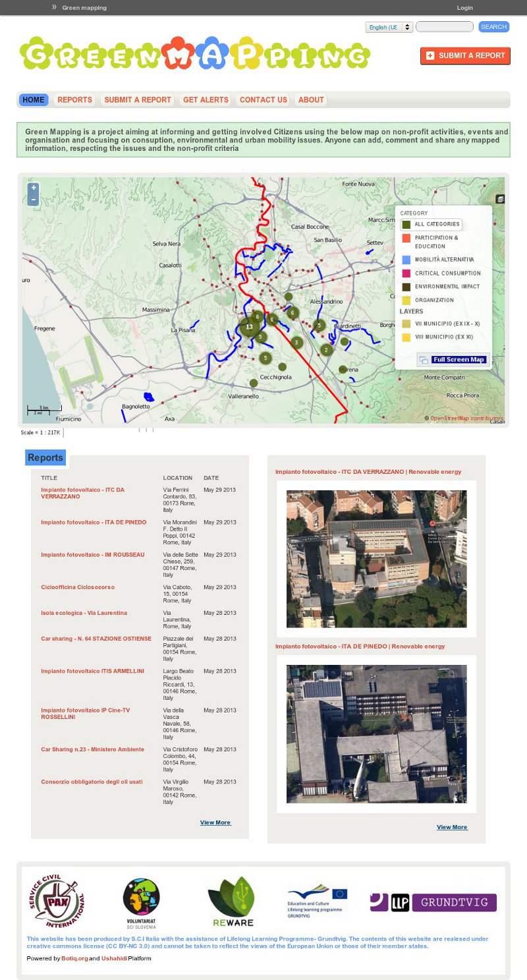Click location Via Cristoforo Colombo, 44
The height and width of the screenshot is (980, 527).
click(180, 759)
